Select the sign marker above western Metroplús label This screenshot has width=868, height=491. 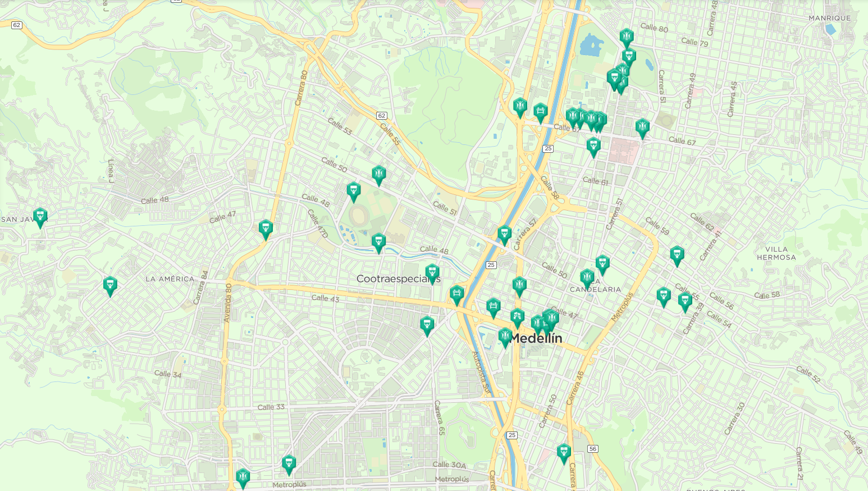coord(289,465)
